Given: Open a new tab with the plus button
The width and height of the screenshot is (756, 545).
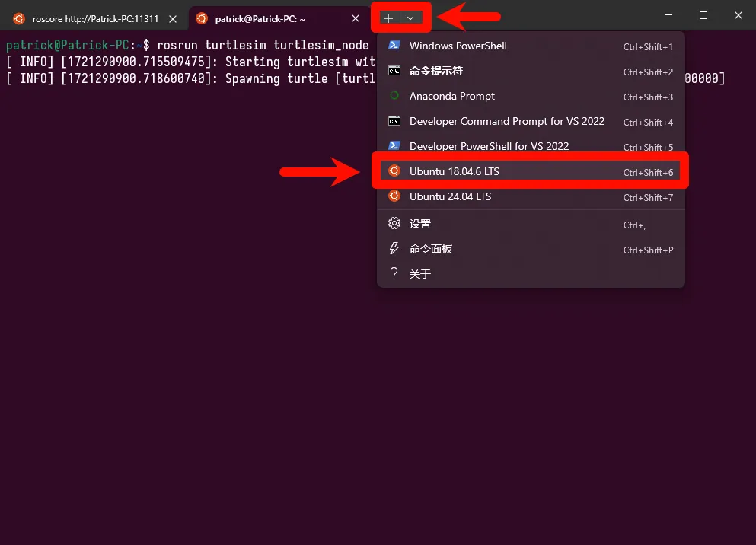Looking at the screenshot, I should (x=388, y=18).
